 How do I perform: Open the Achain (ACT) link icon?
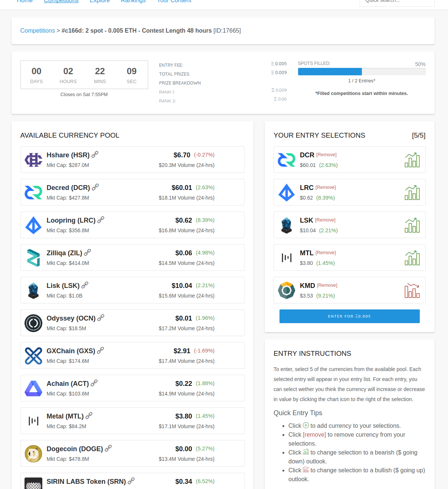click(94, 383)
